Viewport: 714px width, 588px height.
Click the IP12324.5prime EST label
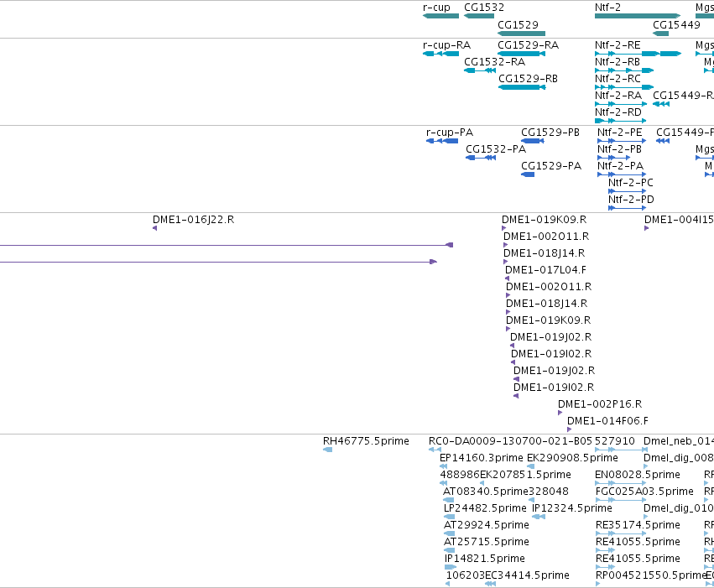(572, 508)
